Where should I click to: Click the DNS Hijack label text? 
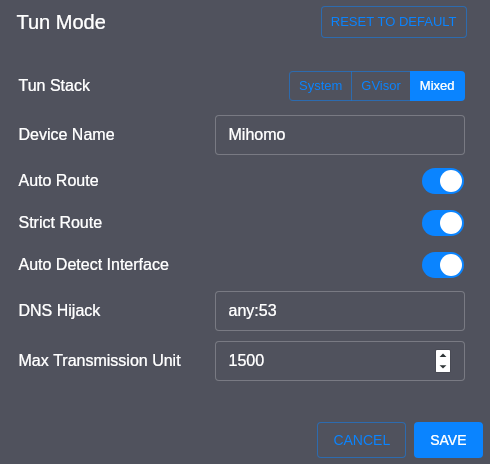(x=59, y=311)
